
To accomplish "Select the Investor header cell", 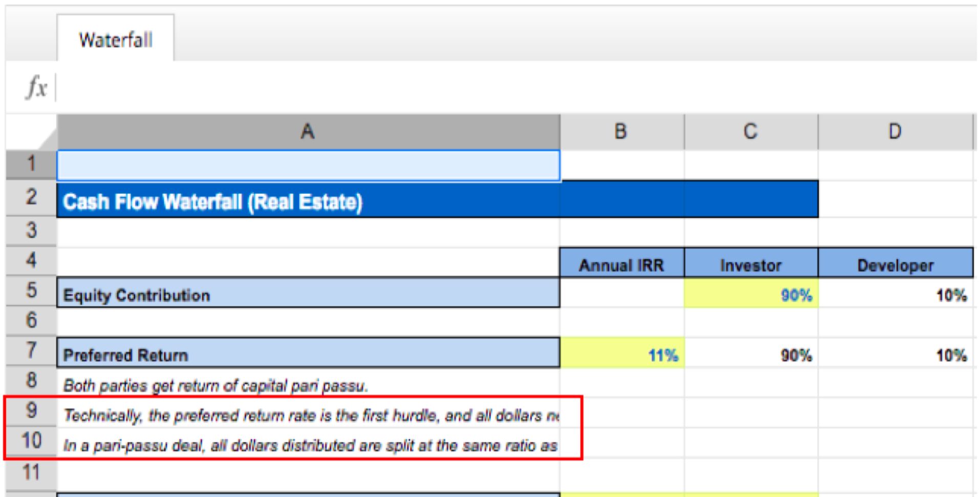I will 751,265.
